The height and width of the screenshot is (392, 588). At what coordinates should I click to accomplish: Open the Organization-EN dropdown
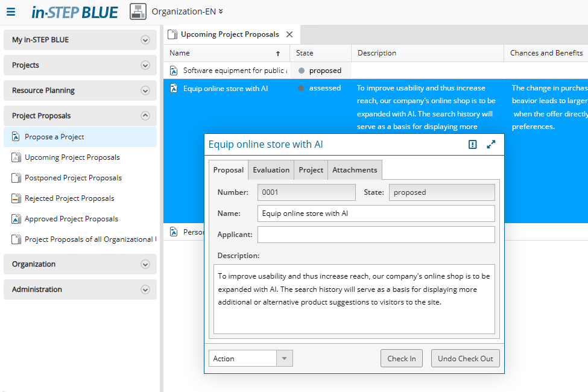[x=187, y=11]
